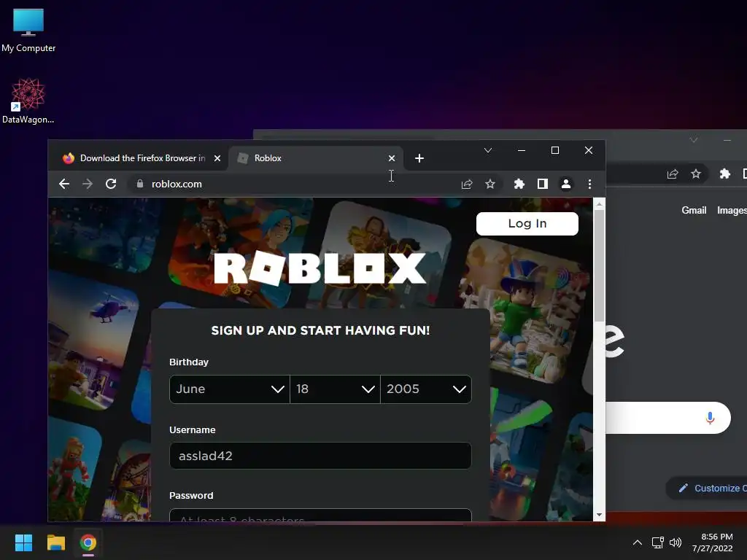Click share icon in background Chrome window
747x560 pixels.
click(x=673, y=174)
